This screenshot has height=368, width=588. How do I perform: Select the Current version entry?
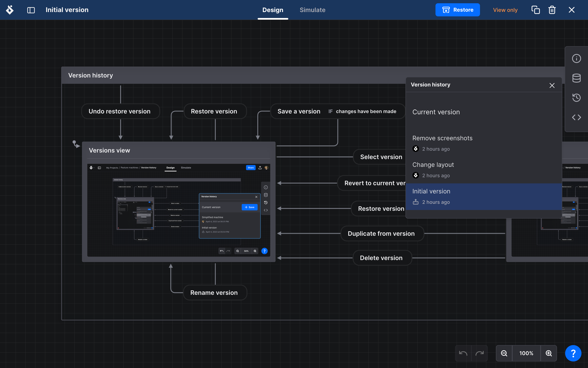click(x=483, y=112)
